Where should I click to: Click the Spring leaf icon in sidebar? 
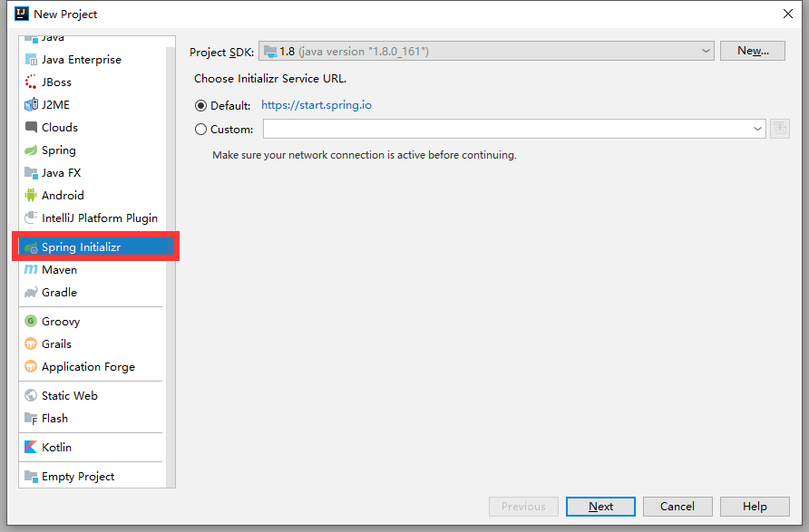28,150
